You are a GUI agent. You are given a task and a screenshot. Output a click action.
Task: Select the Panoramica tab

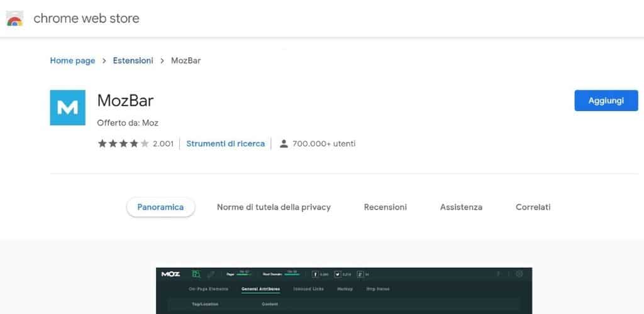(x=161, y=207)
